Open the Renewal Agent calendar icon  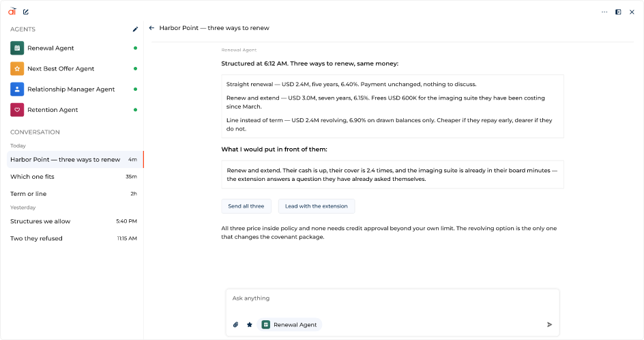pyautogui.click(x=17, y=48)
